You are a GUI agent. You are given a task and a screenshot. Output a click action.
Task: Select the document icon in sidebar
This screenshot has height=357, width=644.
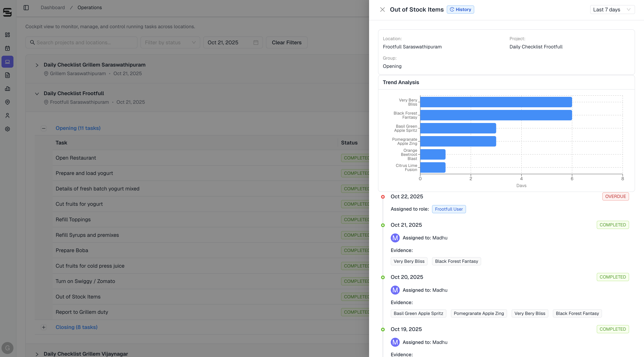[x=7, y=75]
